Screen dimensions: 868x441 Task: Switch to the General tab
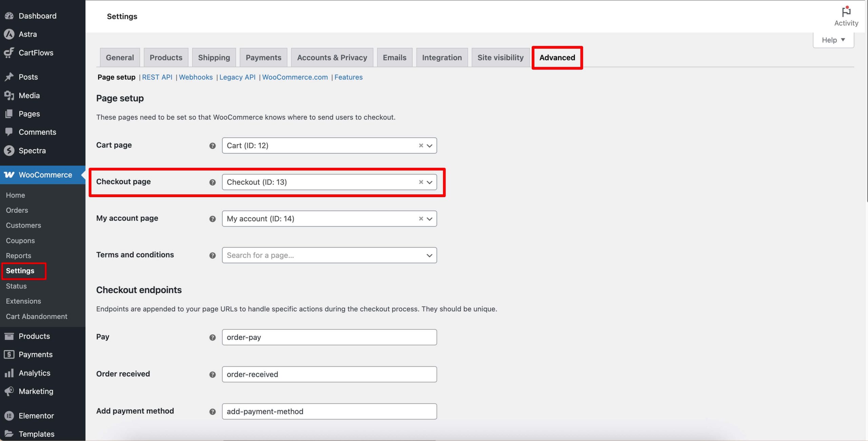[x=120, y=58]
